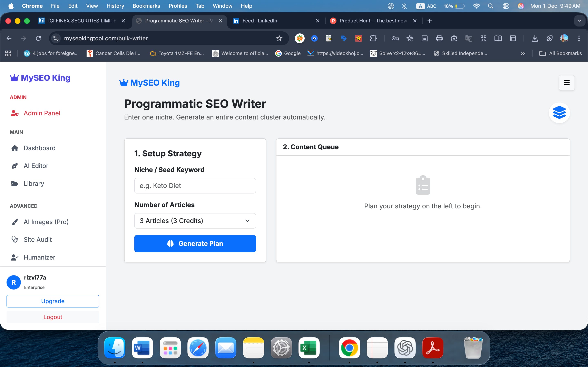Click the Upgrade button
The image size is (588, 367).
(53, 301)
